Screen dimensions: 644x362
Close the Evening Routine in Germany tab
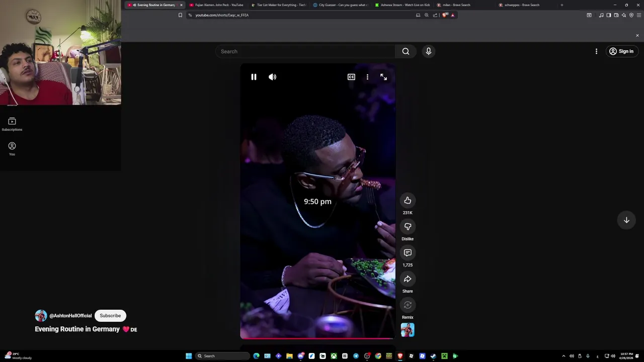tap(181, 5)
